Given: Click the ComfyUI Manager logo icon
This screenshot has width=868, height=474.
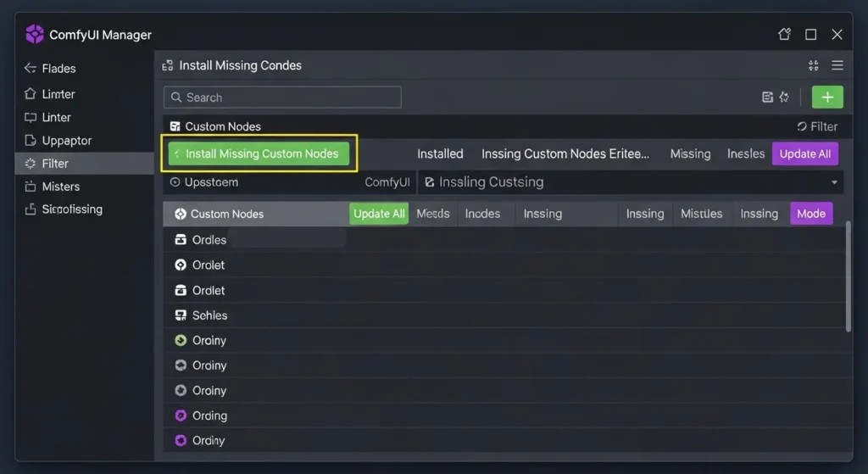Looking at the screenshot, I should 35,35.
